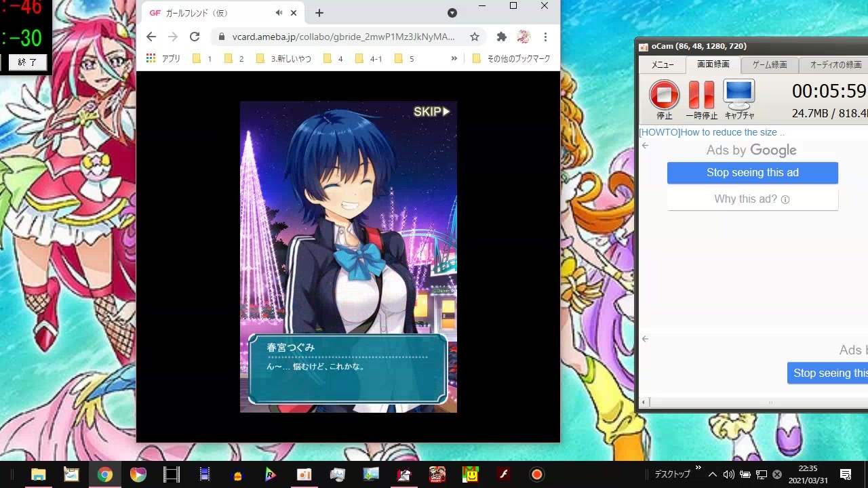This screenshot has width=868, height=488.
Task: Click SKIP in the game scene
Action: click(x=431, y=112)
